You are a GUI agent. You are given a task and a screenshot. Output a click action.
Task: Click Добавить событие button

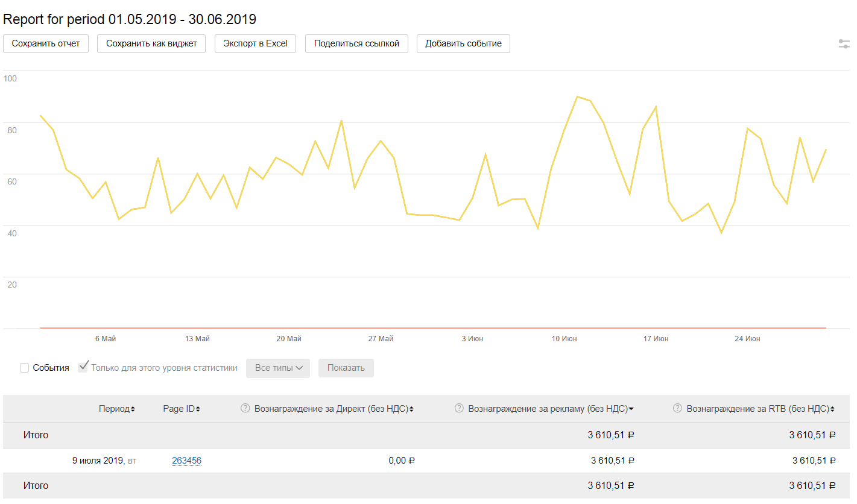[463, 43]
